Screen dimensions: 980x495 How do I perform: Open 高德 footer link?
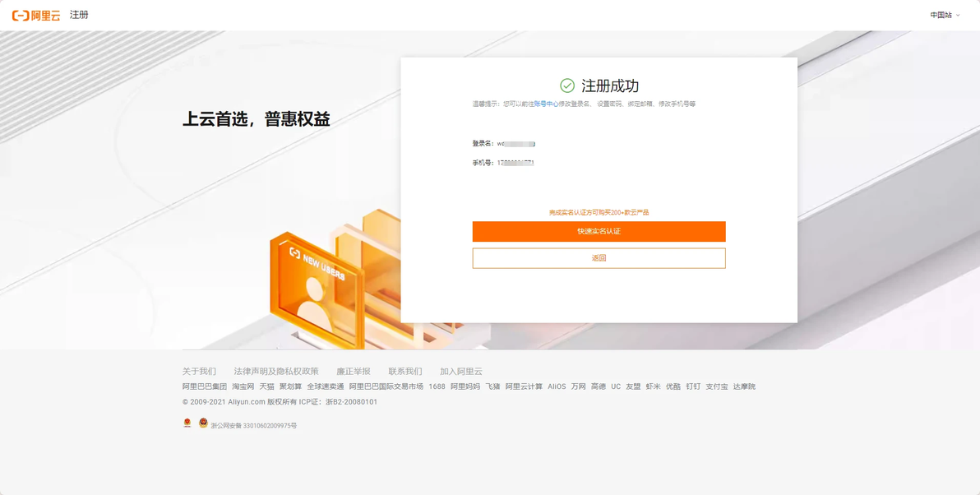click(x=599, y=387)
